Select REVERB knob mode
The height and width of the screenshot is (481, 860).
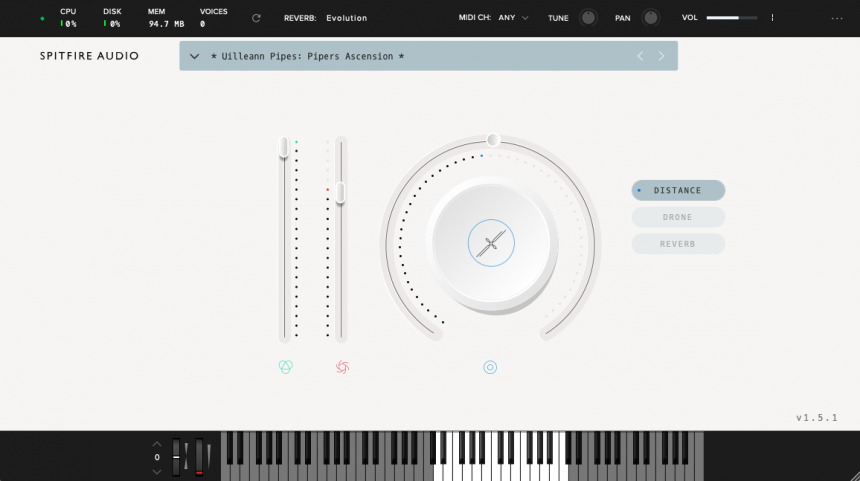(678, 244)
